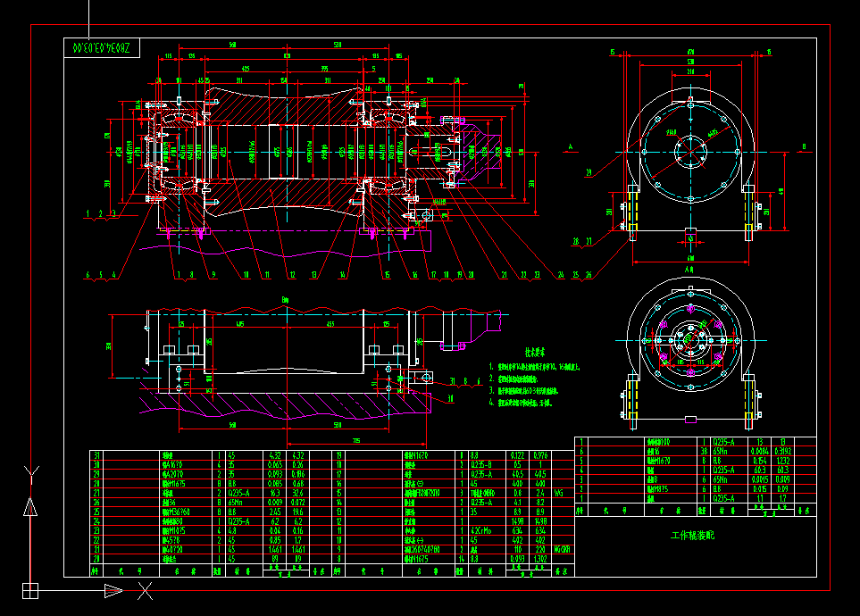The width and height of the screenshot is (860, 616).
Task: Click the UCS Y-axis arrowhead
Action: pos(30,507)
